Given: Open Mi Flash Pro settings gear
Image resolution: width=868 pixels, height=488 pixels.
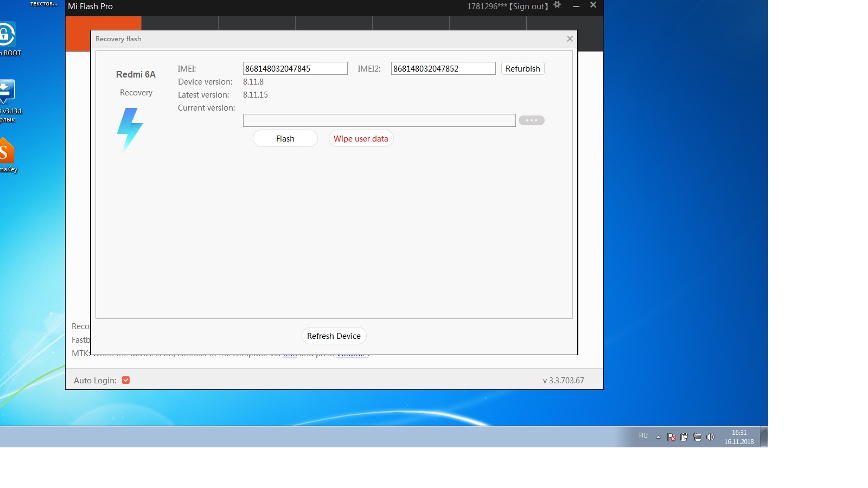Looking at the screenshot, I should [x=557, y=5].
